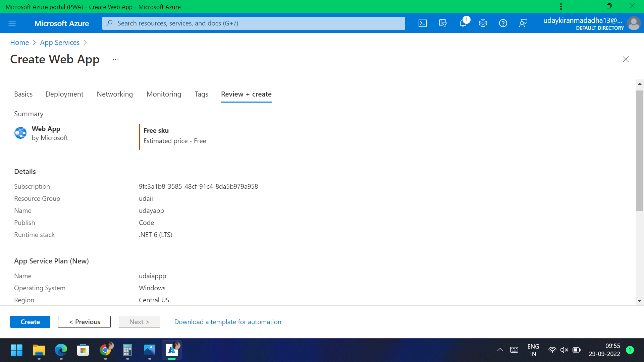
Task: Open the Monitoring tab
Action: pos(164,94)
